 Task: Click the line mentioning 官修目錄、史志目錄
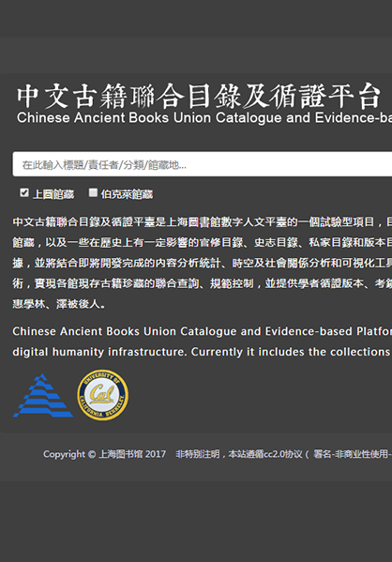click(x=203, y=243)
